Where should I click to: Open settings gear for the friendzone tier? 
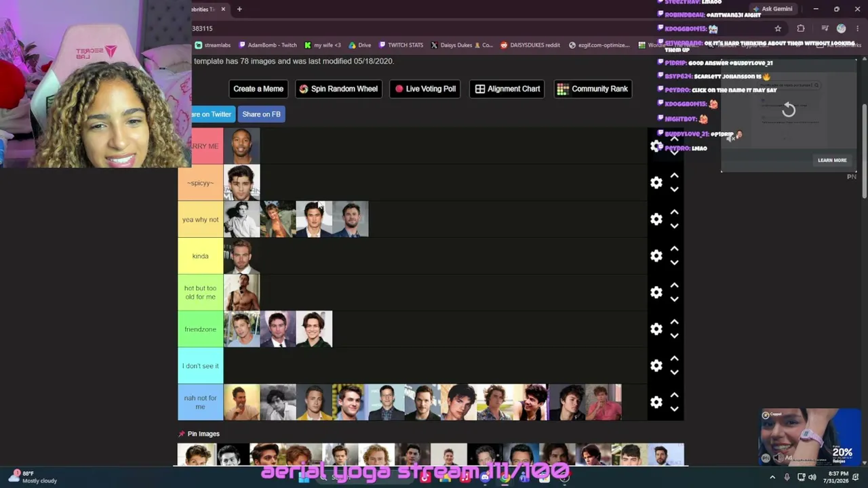coord(656,329)
